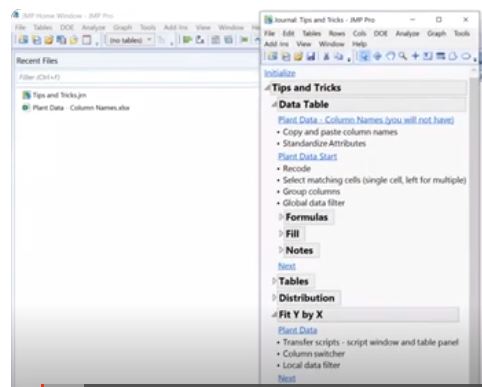
Task: Click the 'Local data filter' bullet text
Action: [x=311, y=365]
